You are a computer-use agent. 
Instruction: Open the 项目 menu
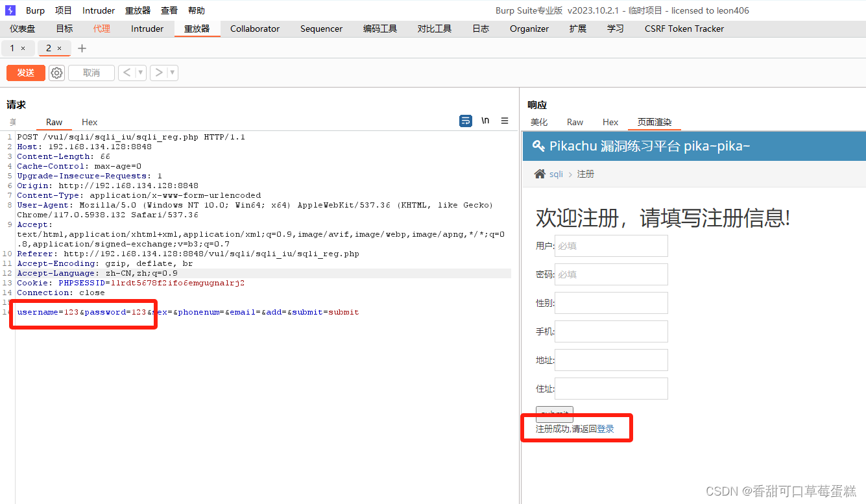click(64, 10)
